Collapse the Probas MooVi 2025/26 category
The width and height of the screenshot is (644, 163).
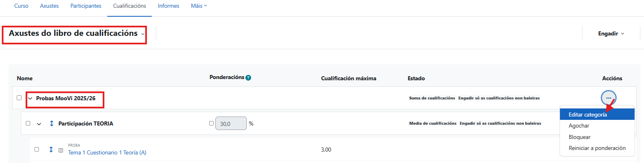coord(30,99)
